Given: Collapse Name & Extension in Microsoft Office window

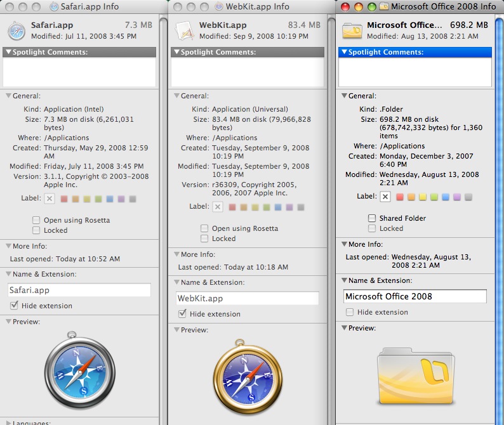Looking at the screenshot, I should [x=345, y=280].
